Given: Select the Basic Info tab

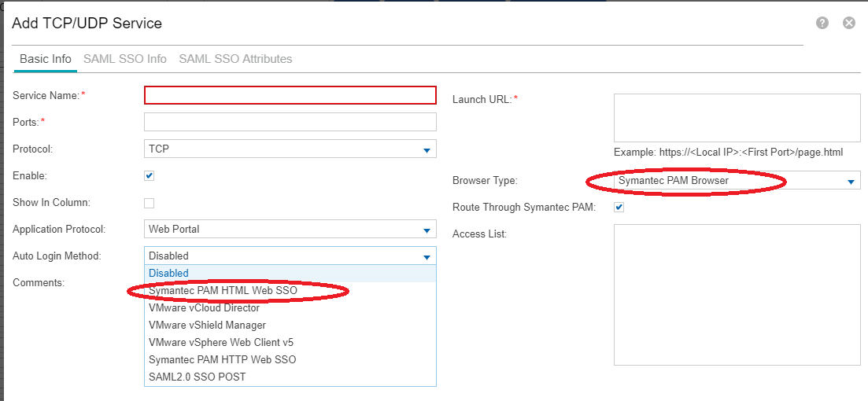Looking at the screenshot, I should [x=45, y=59].
